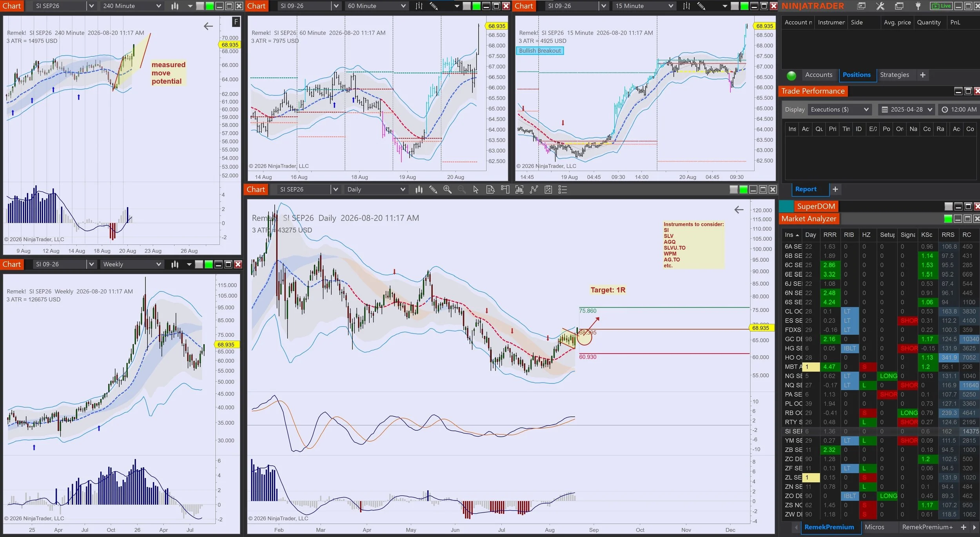Viewport: 980px width, 537px height.
Task: Click the 75.860 target line label
Action: (588, 311)
